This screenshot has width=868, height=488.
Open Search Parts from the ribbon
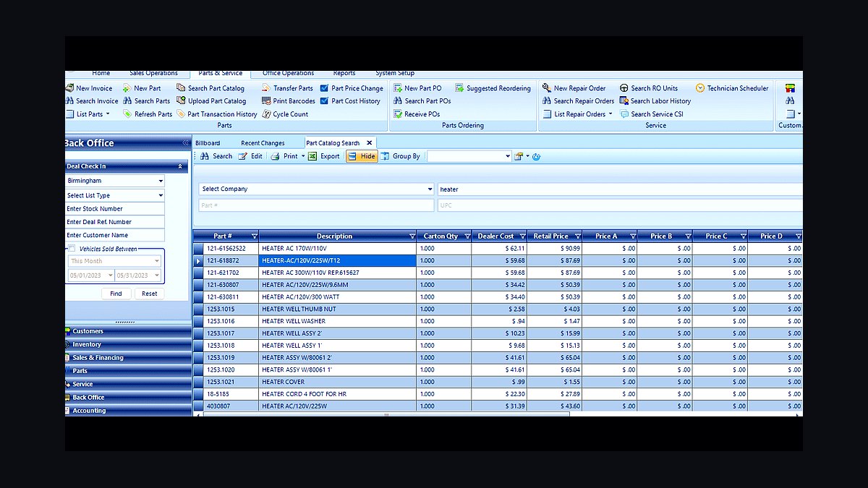(x=146, y=101)
